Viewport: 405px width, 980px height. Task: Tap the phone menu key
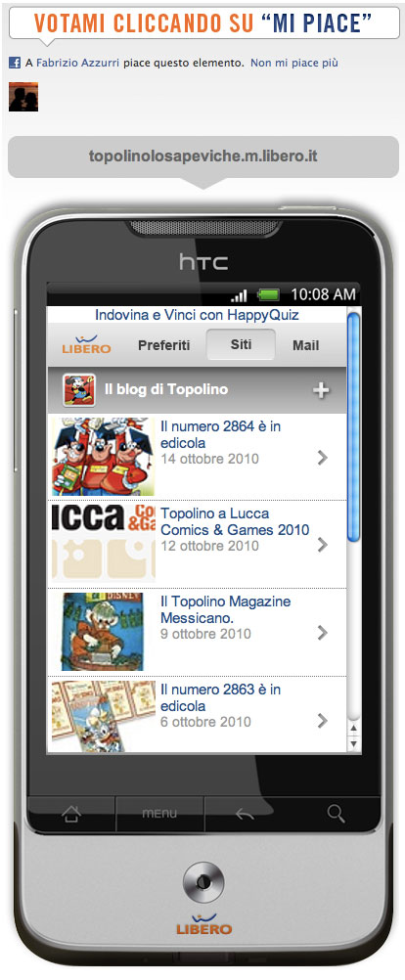click(x=159, y=814)
